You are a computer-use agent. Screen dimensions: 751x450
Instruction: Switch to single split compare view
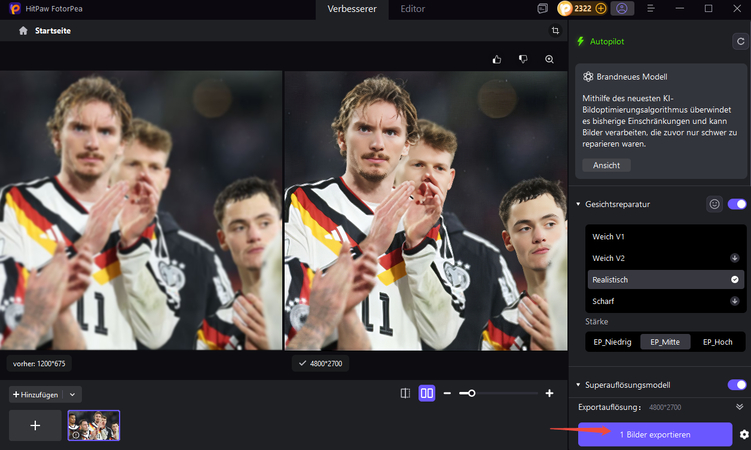pyautogui.click(x=405, y=394)
